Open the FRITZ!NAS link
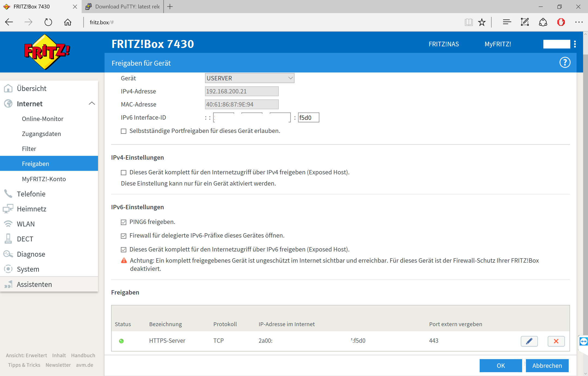 pyautogui.click(x=443, y=44)
